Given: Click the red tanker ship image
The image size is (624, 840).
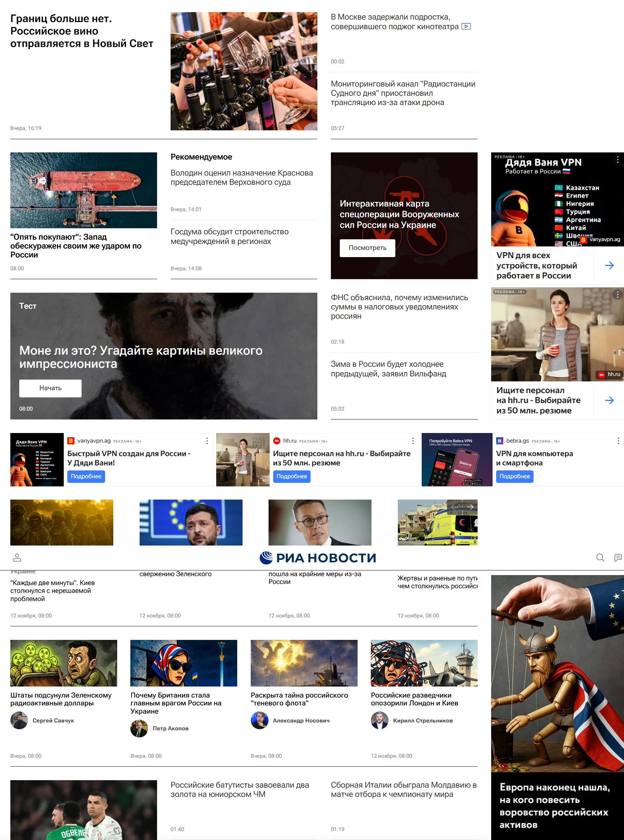Looking at the screenshot, I should pyautogui.click(x=83, y=190).
